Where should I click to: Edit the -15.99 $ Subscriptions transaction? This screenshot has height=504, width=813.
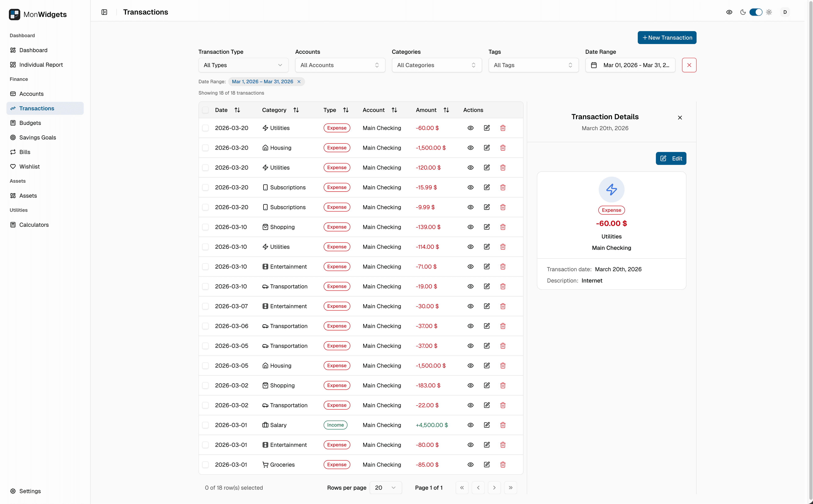(487, 187)
